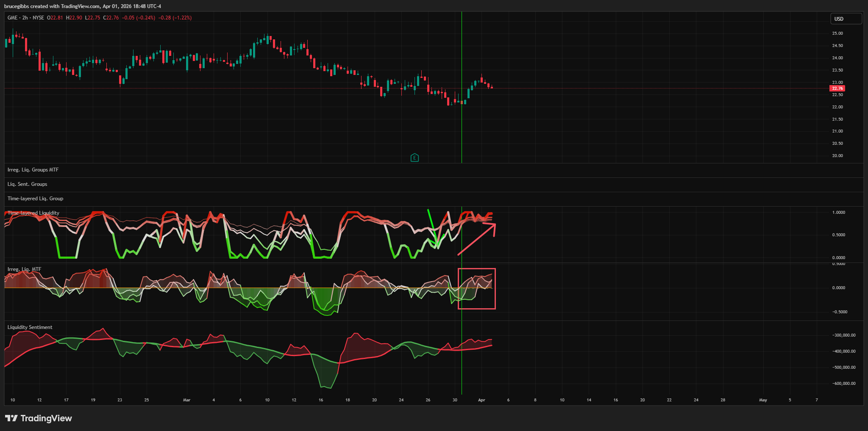This screenshot has width=868, height=431.
Task: Click the GME symbol in chart legend
Action: click(x=12, y=18)
